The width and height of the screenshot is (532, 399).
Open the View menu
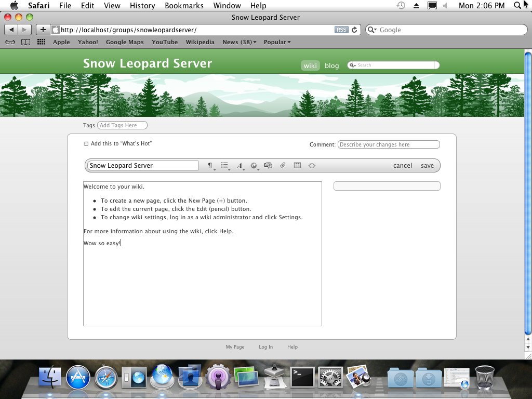point(112,5)
